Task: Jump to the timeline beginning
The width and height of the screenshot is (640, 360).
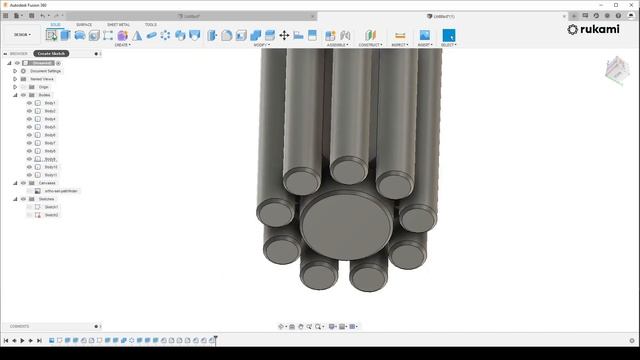Action: [x=6, y=340]
